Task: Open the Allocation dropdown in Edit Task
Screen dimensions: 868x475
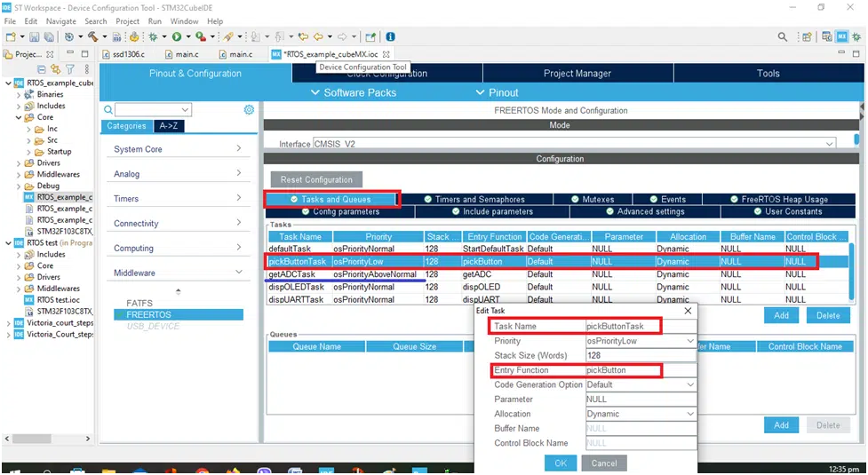Action: click(x=690, y=414)
